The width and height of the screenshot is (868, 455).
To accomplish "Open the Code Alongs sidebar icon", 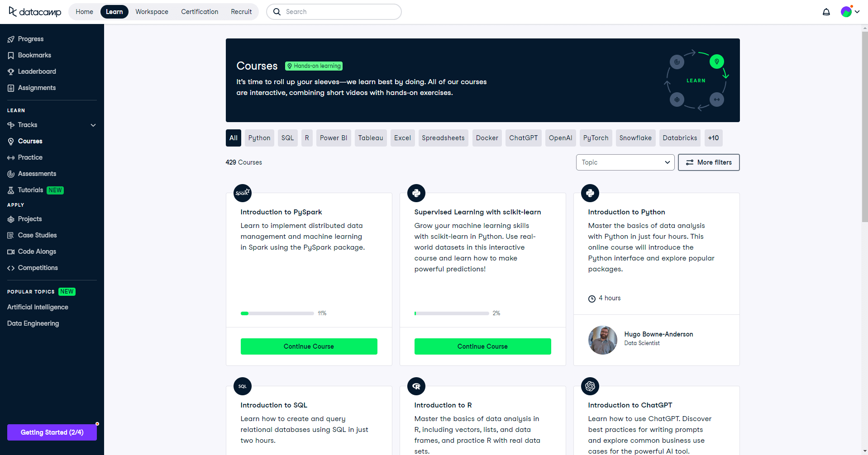I will [11, 251].
